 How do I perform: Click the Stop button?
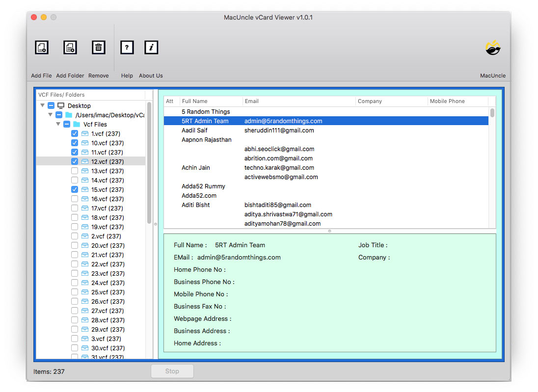[x=172, y=371]
